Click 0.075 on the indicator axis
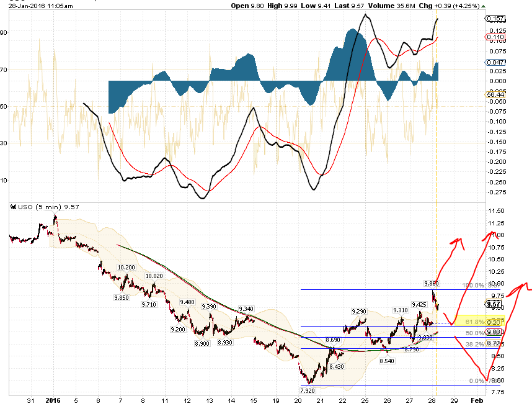 click(498, 52)
